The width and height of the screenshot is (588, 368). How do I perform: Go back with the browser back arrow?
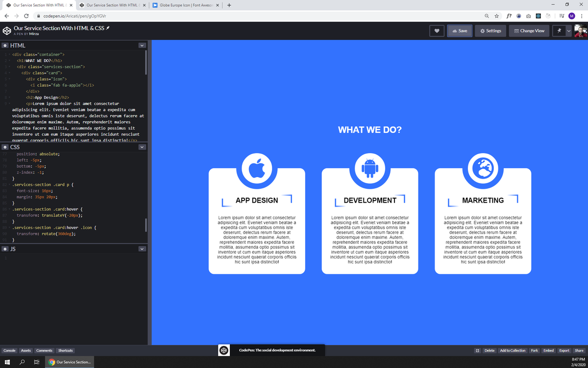(7, 16)
